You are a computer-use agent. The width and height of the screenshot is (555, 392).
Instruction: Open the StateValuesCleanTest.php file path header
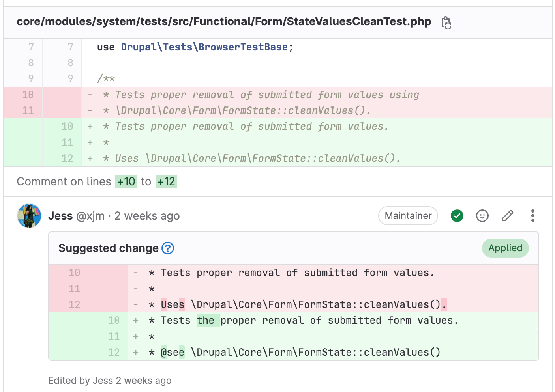pos(224,21)
